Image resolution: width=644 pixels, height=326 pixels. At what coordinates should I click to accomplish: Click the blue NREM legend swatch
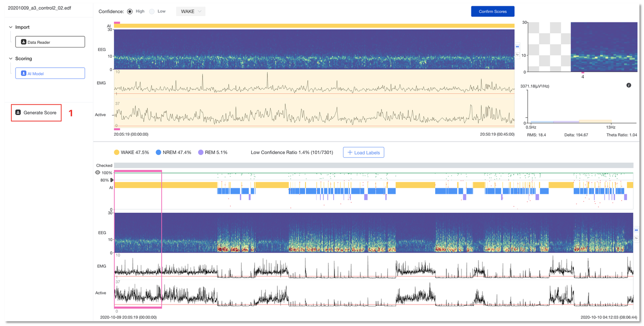click(158, 153)
